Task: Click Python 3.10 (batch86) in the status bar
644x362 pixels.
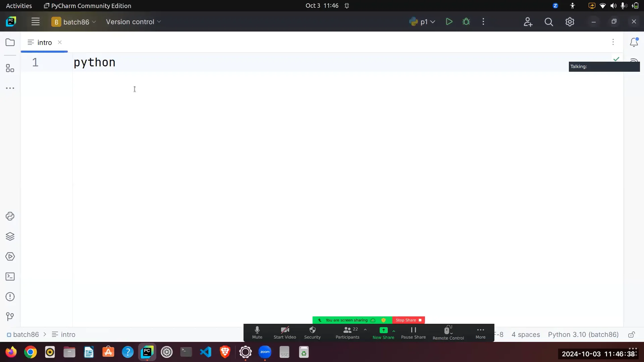Action: 583,335
